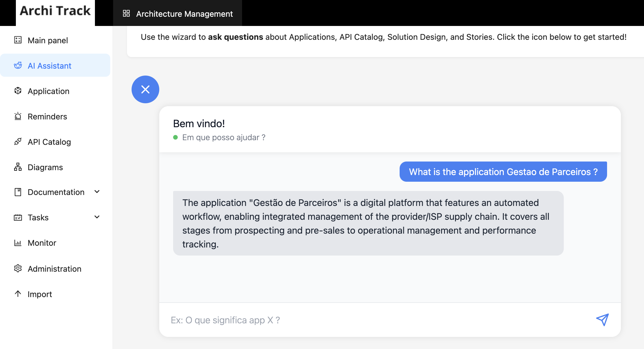Click the Tasks calendar icon
Image resolution: width=644 pixels, height=349 pixels.
(x=18, y=217)
